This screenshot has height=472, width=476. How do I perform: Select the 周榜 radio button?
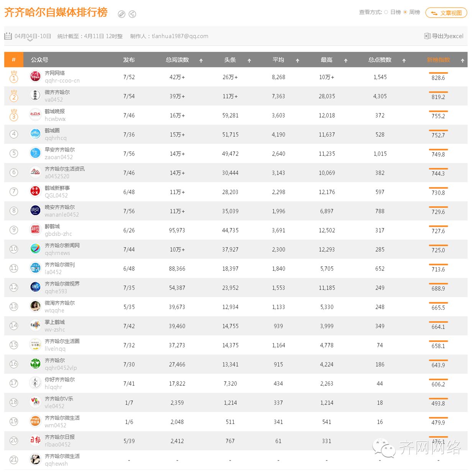point(405,12)
